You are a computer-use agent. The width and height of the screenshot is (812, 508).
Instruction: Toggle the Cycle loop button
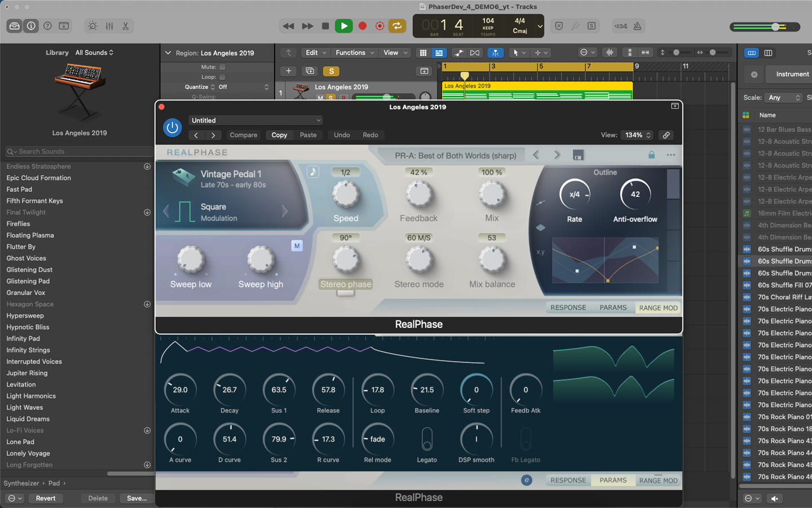point(397,26)
